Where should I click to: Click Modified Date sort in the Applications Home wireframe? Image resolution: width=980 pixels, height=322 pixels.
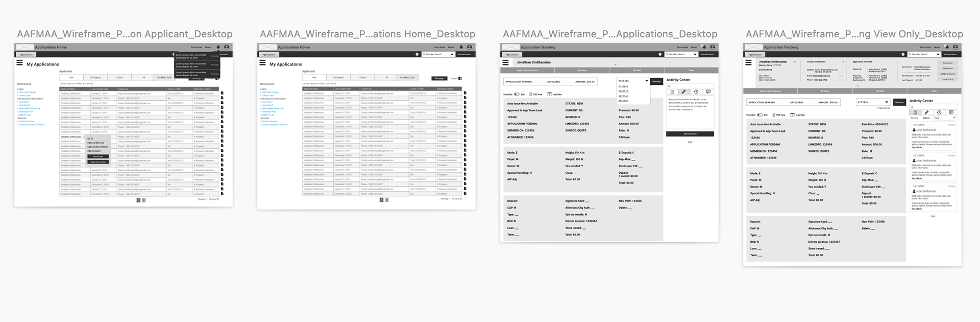407,78
